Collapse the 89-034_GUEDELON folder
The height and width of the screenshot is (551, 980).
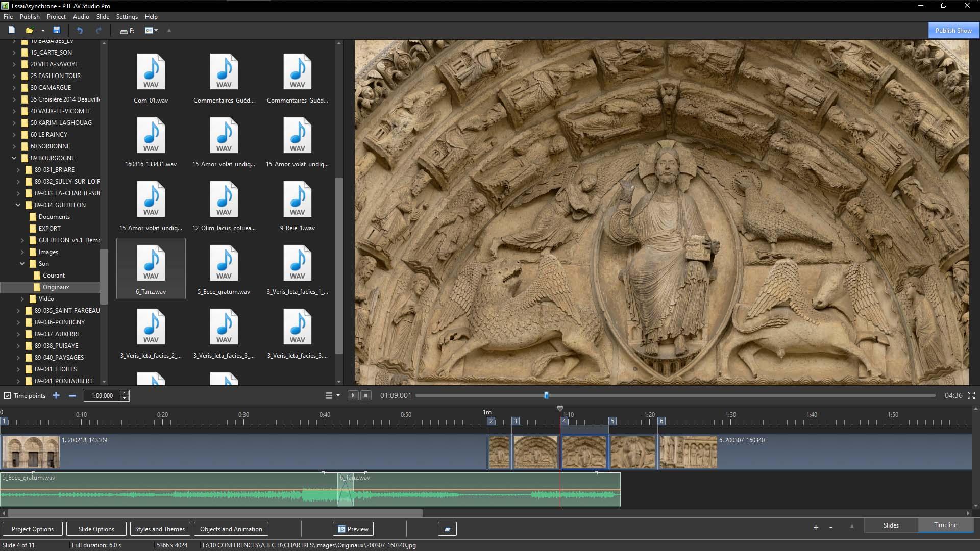(x=18, y=205)
